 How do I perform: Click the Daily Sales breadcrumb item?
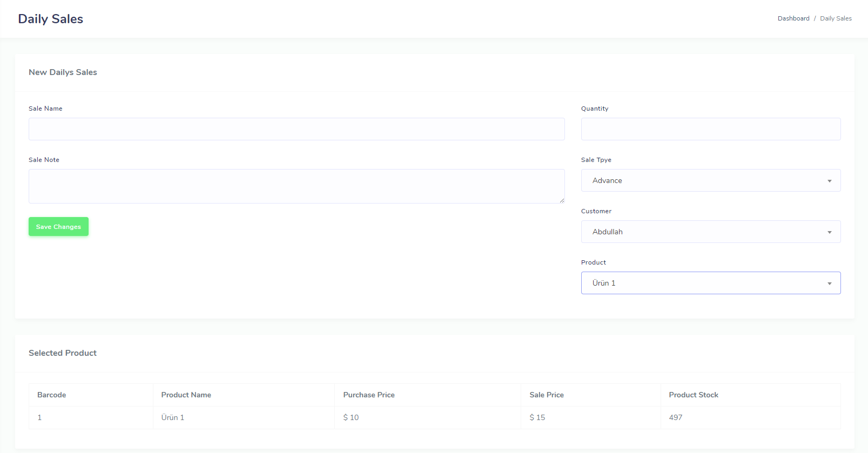point(836,18)
